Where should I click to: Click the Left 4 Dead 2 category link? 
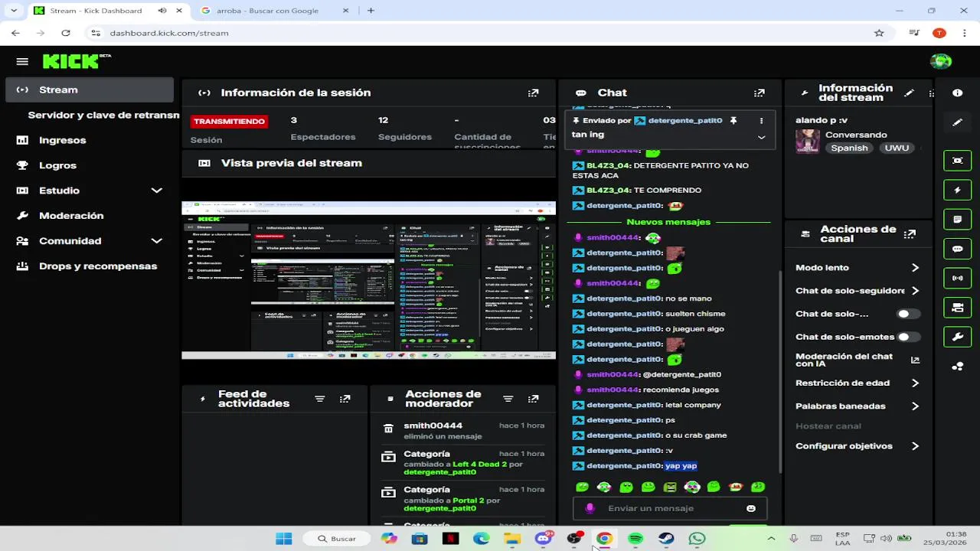[x=479, y=465]
